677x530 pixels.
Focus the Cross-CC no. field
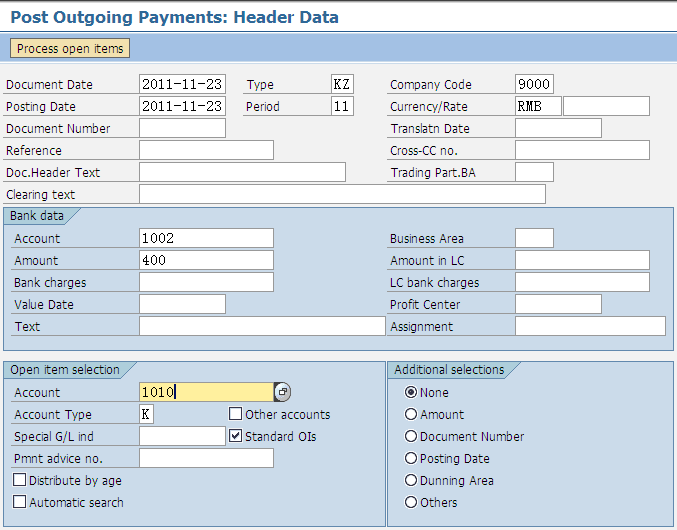click(x=582, y=150)
